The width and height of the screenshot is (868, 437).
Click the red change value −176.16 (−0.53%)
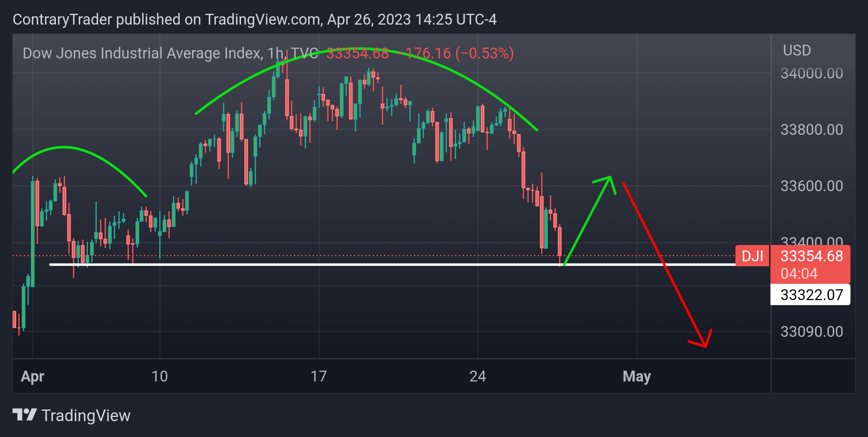(456, 53)
